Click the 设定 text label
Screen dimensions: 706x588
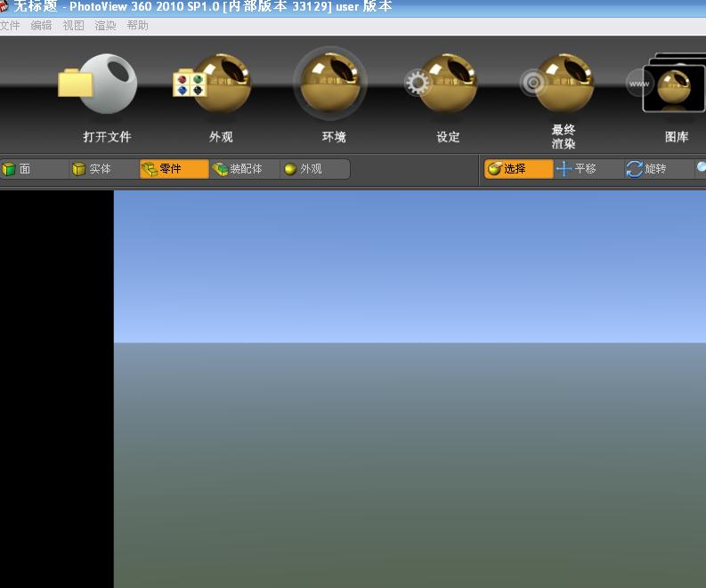pos(448,137)
